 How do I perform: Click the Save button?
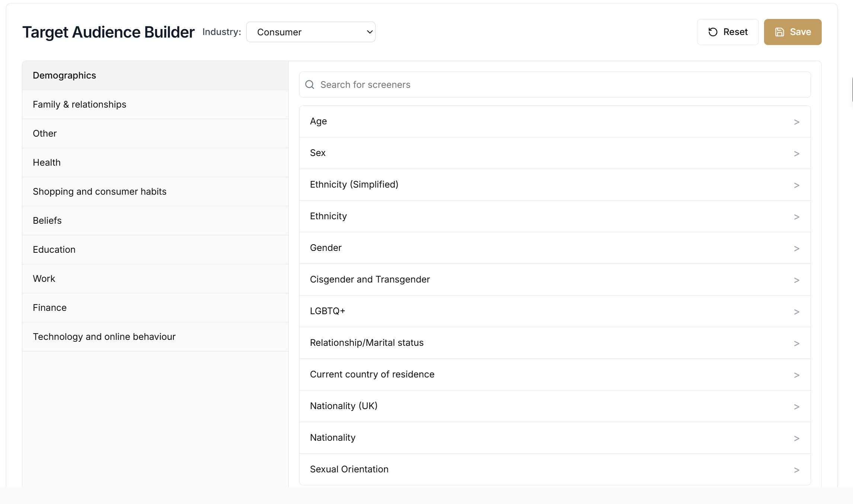click(x=792, y=32)
